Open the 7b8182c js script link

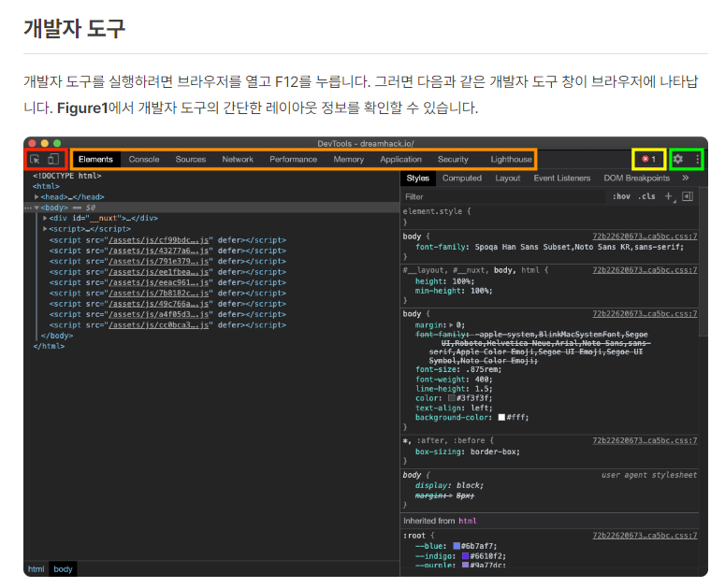[158, 294]
